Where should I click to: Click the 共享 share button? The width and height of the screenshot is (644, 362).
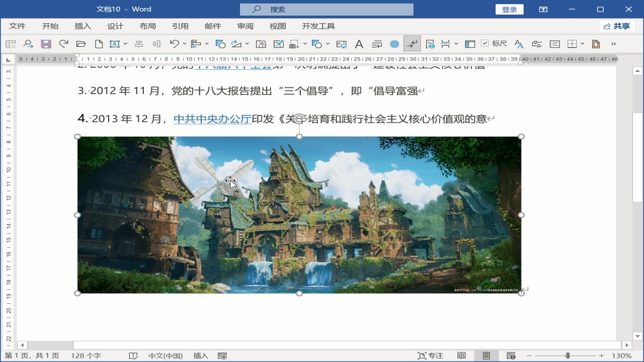coord(617,26)
